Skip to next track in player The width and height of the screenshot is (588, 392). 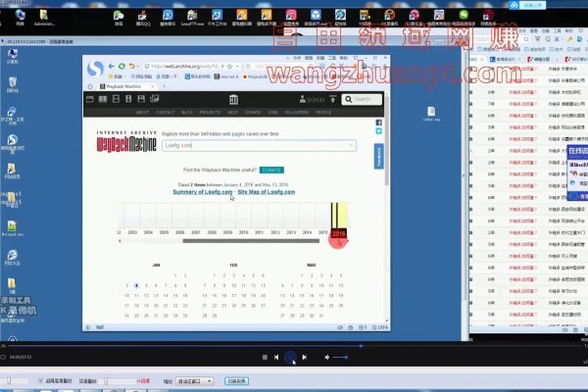[x=305, y=358]
